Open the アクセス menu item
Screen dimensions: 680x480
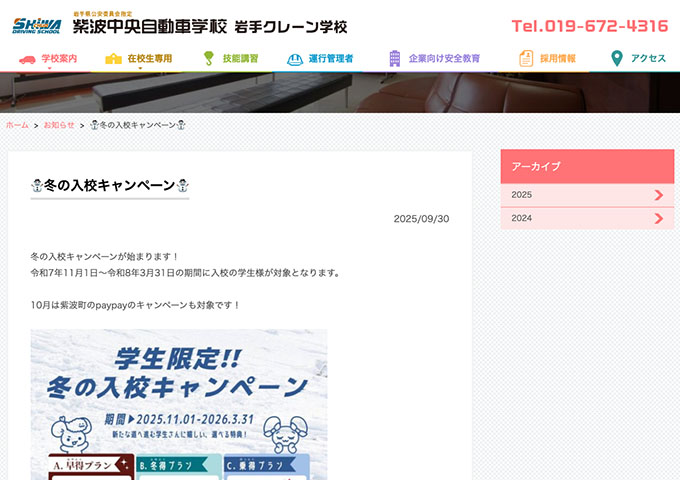pyautogui.click(x=648, y=59)
